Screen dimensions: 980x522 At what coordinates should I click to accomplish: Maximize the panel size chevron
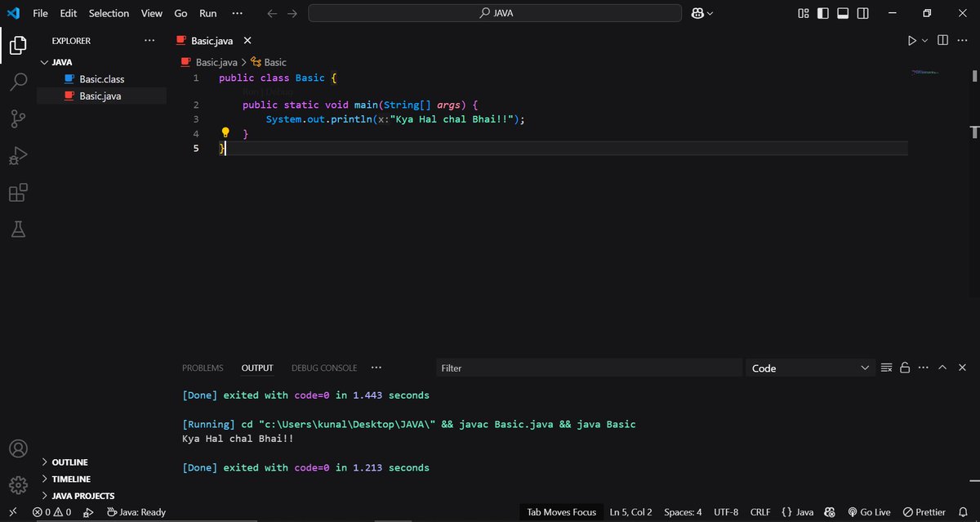(x=942, y=368)
